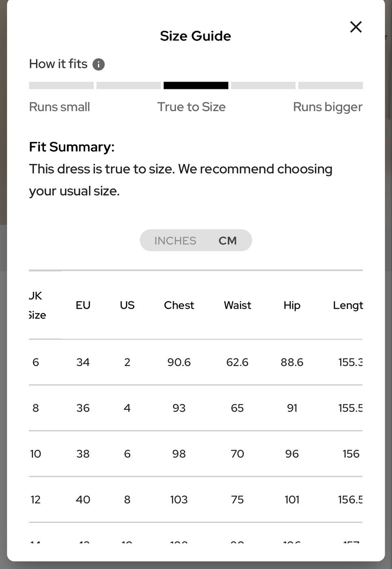The image size is (392, 569).
Task: Click the True to Size label
Action: point(192,107)
